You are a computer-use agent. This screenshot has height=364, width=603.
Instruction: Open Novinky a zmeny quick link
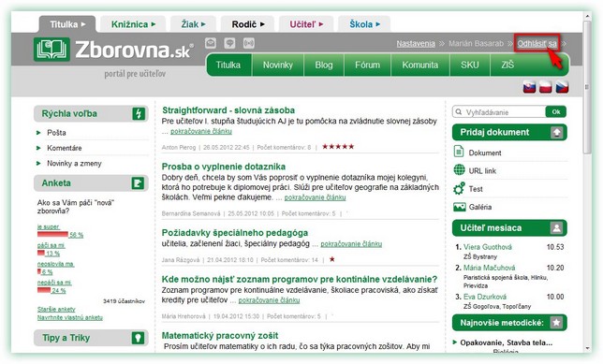(74, 164)
